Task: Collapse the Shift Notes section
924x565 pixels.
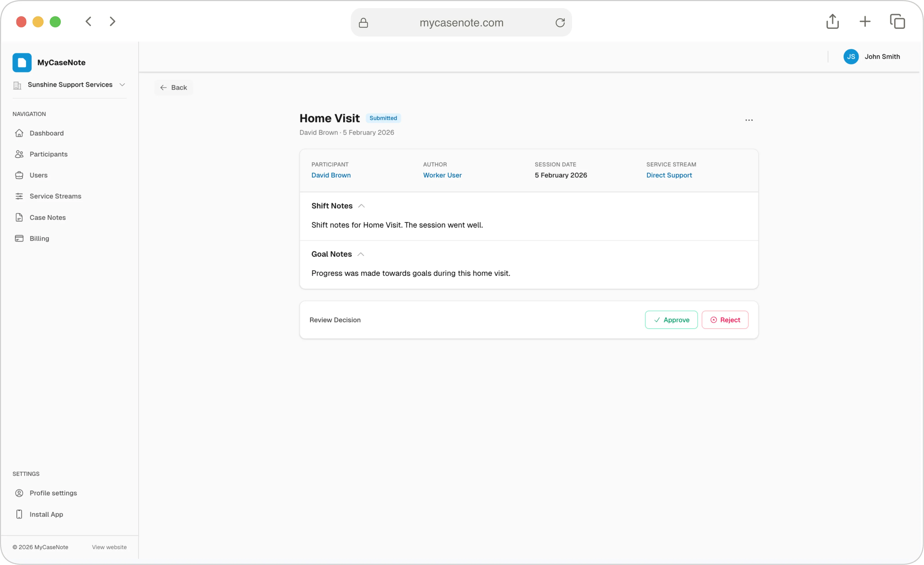Action: (361, 206)
